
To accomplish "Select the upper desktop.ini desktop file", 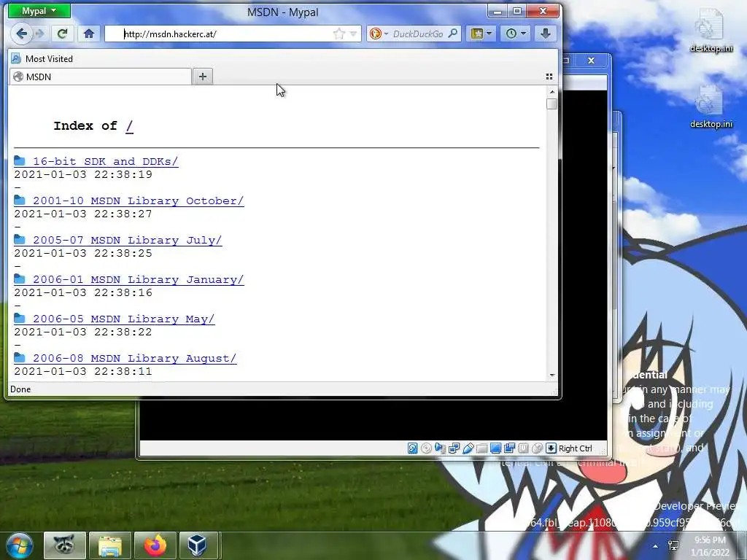I will click(x=711, y=31).
